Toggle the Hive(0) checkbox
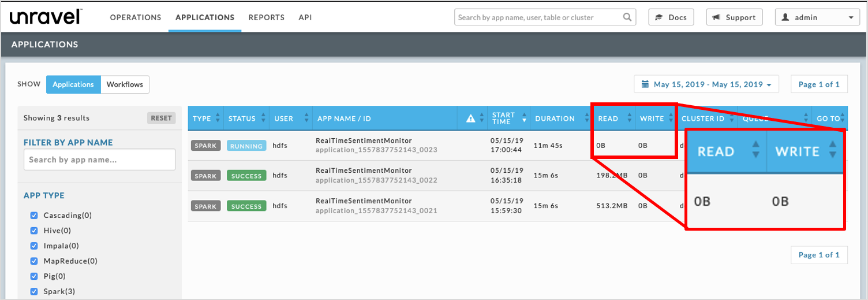Screen dimensions: 868x300 coord(34,231)
